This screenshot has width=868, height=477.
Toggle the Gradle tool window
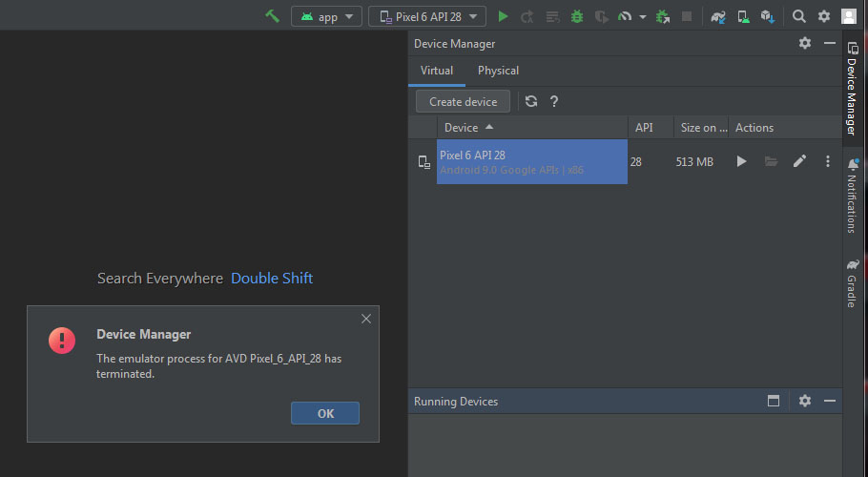(852, 282)
